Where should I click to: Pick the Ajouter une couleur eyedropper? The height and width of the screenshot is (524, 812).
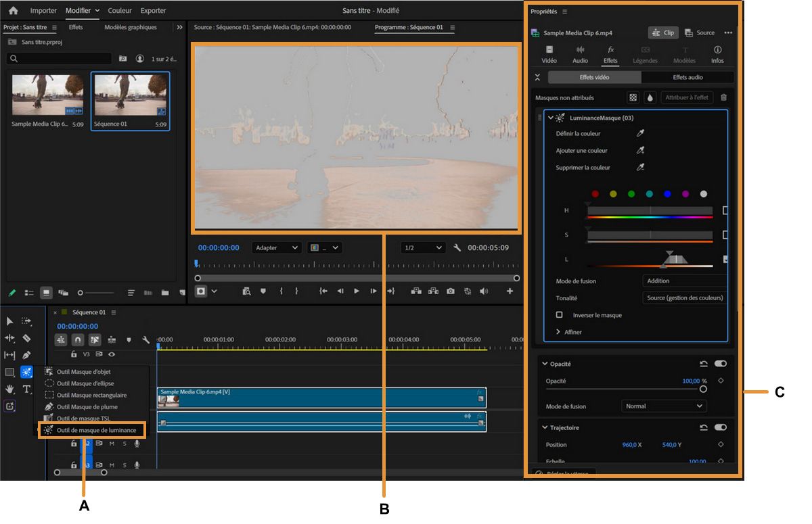(x=640, y=150)
